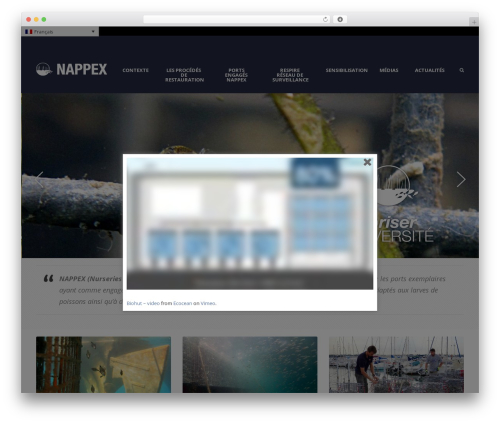
Task: Click the macOS yellow minimize button
Action: click(x=36, y=19)
